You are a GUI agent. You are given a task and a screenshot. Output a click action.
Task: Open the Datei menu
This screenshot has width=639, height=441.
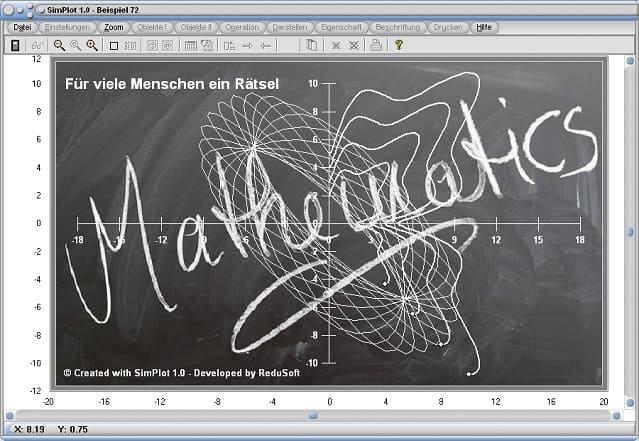pyautogui.click(x=22, y=27)
